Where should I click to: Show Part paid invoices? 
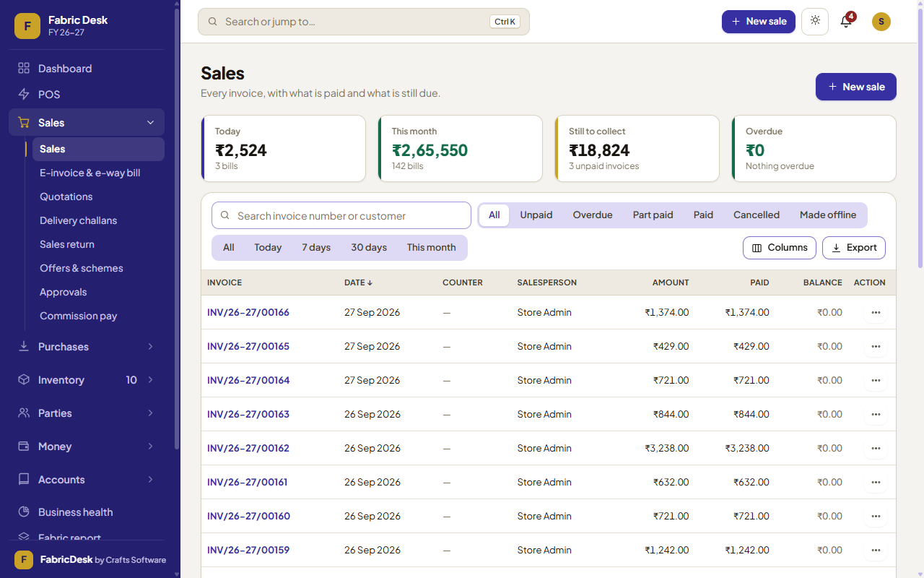tap(653, 215)
